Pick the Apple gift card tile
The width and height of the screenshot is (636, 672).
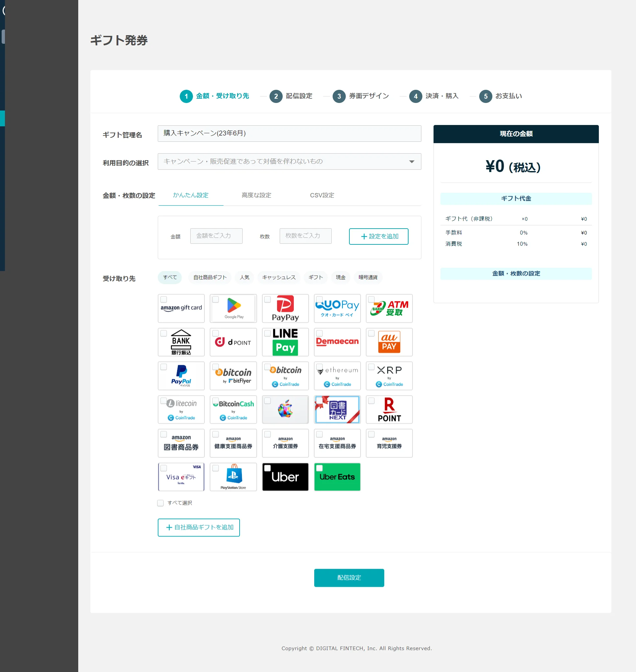(x=285, y=410)
